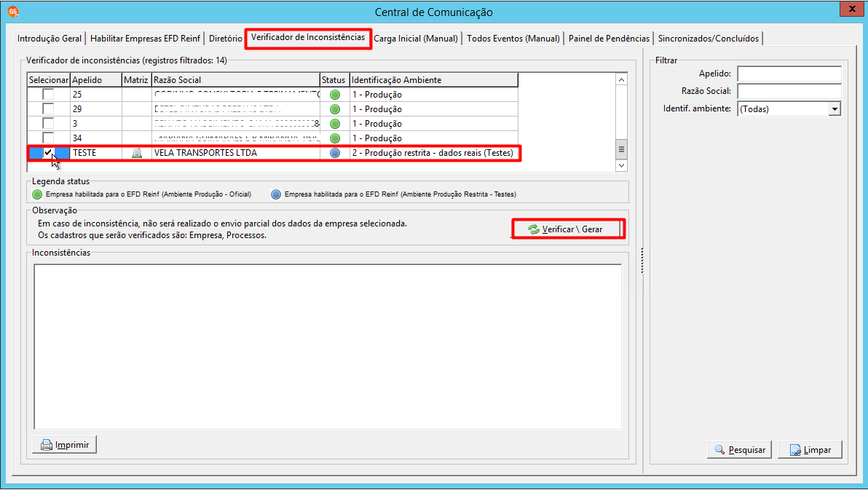Image resolution: width=868 pixels, height=490 pixels.
Task: Click the green status circle in row 34
Action: pos(335,138)
